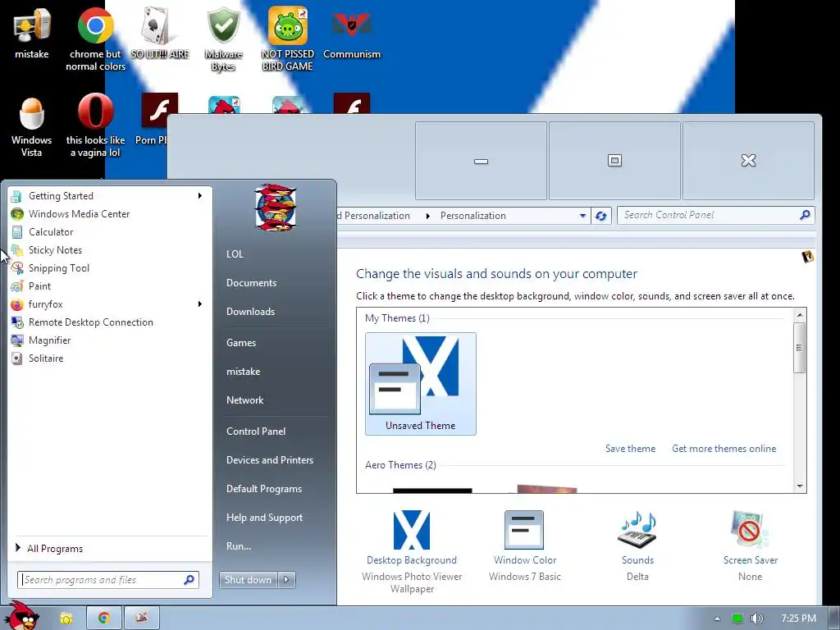Click the Search Control Panel field
Screen dimensions: 840x630
tap(715, 216)
